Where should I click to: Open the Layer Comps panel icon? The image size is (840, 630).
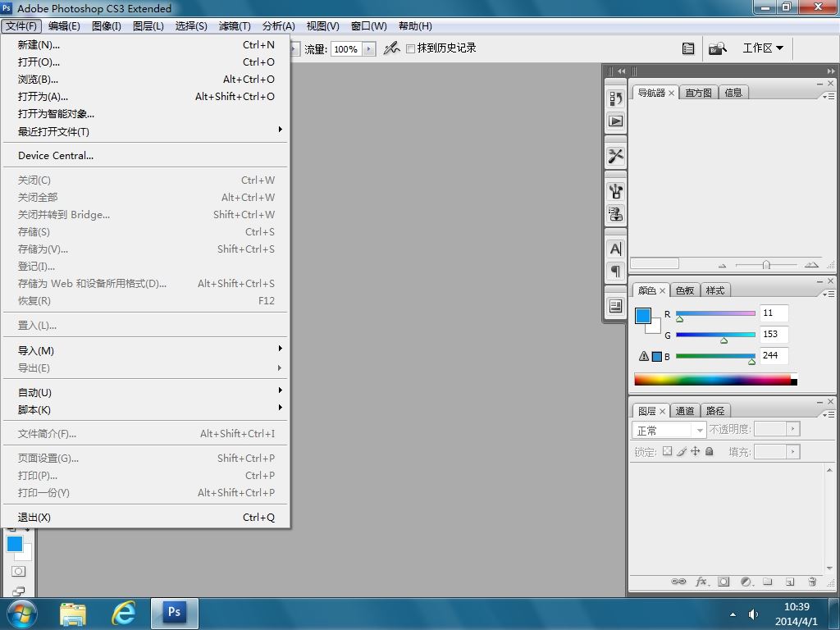pyautogui.click(x=615, y=306)
